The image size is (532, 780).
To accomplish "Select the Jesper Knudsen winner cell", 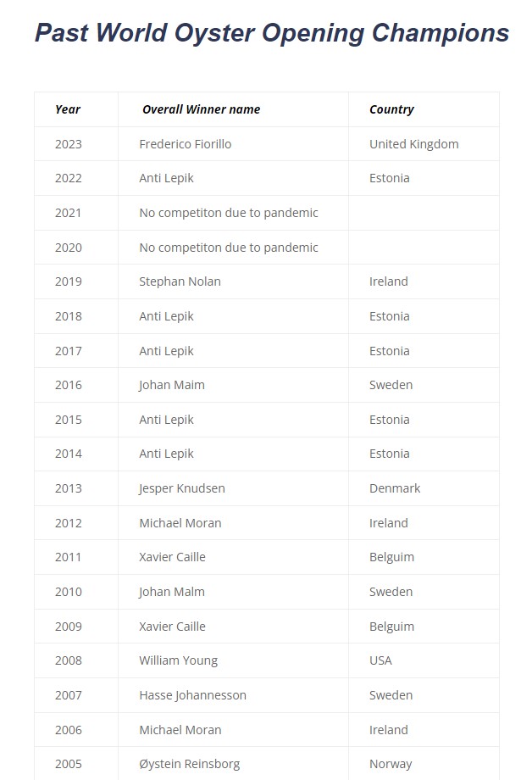I will point(182,488).
